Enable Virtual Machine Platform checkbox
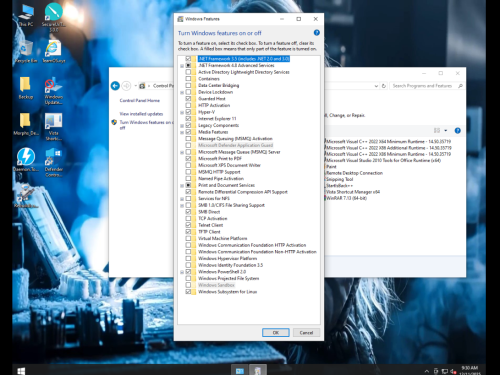Viewport: 500px width, 375px height. click(188, 238)
